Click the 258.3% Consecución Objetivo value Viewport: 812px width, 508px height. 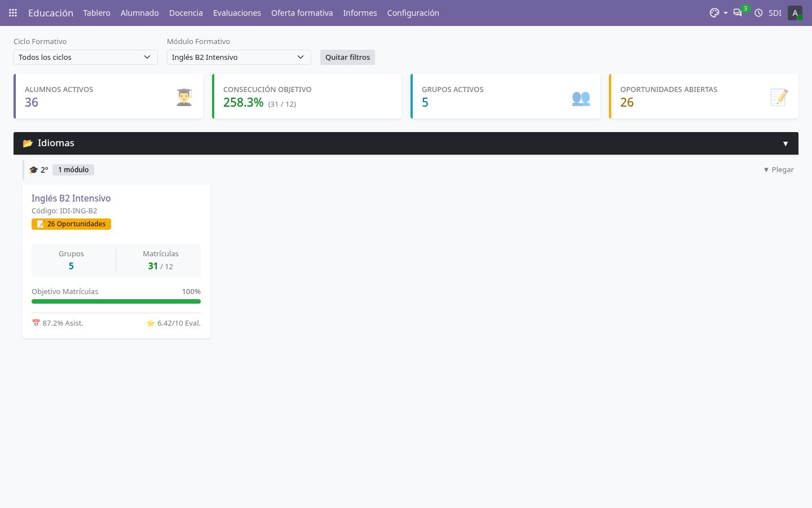243,102
